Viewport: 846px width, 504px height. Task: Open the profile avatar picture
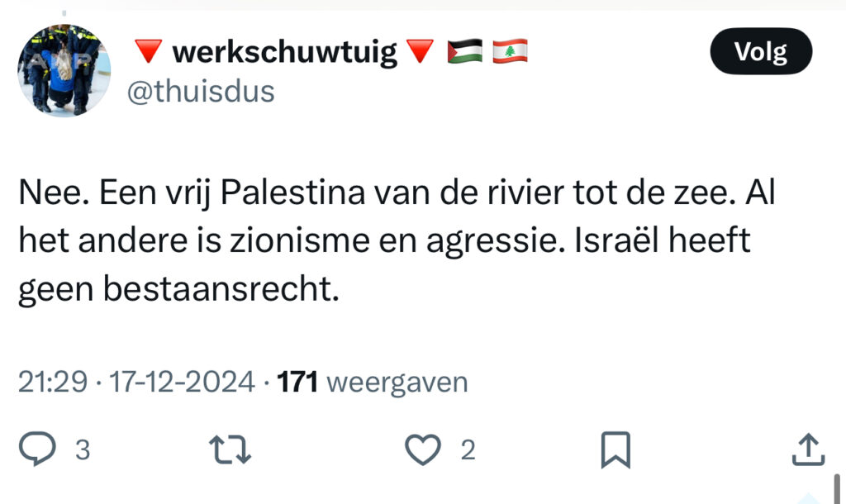(64, 70)
